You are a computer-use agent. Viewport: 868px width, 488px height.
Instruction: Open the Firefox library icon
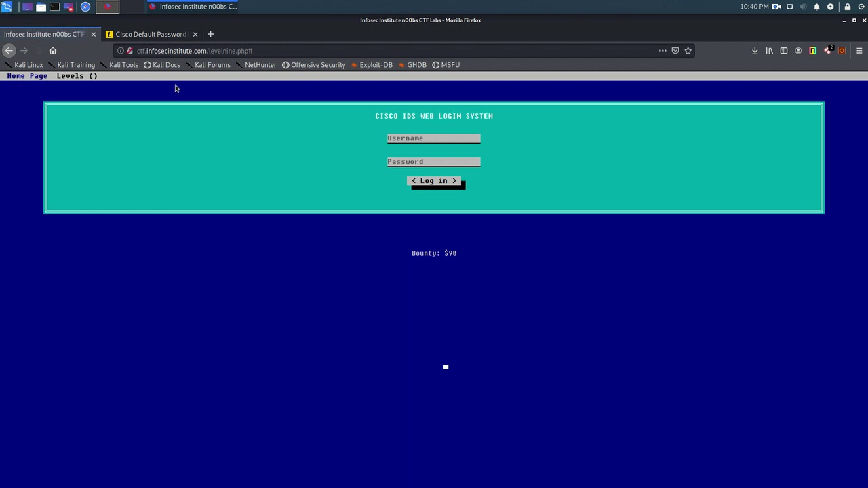[770, 51]
